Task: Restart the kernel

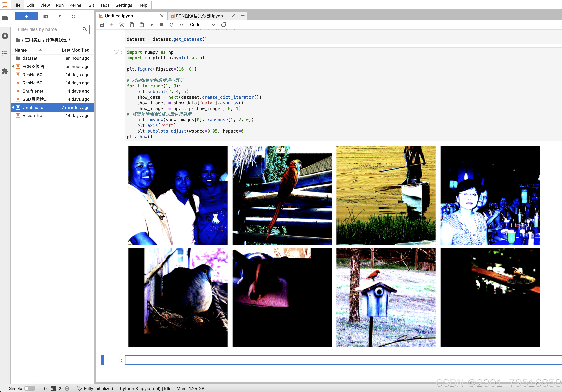Action: [171, 25]
